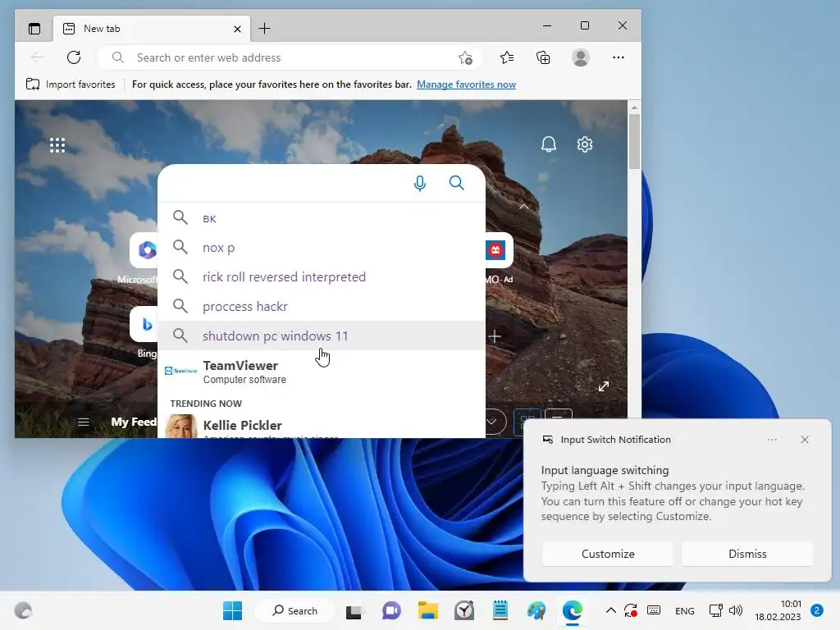The image size is (840, 630).
Task: Open Edge Settings and more menu
Action: coord(619,57)
